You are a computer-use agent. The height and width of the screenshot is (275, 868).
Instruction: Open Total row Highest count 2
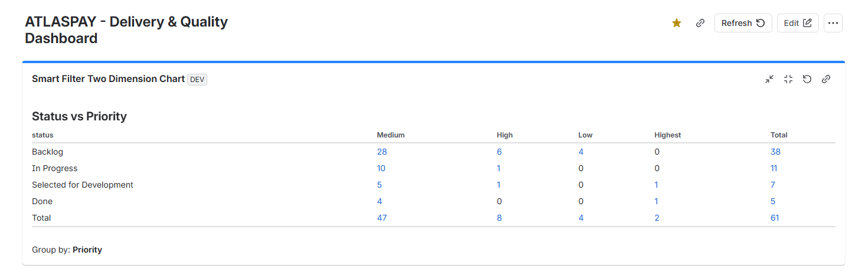pos(657,218)
